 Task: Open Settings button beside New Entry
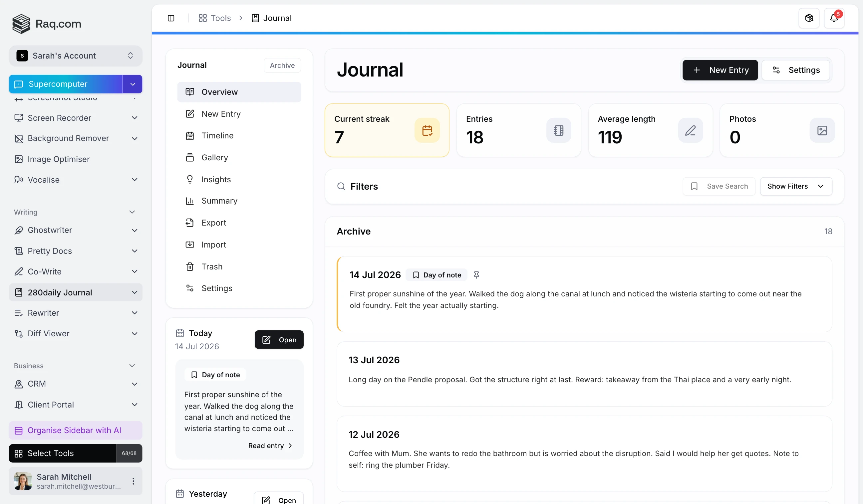(795, 70)
